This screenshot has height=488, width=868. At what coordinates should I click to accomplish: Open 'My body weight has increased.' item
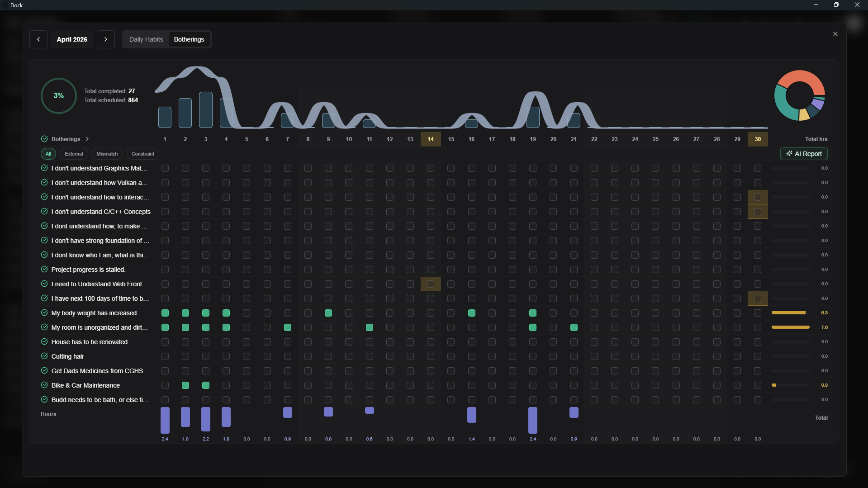95,313
